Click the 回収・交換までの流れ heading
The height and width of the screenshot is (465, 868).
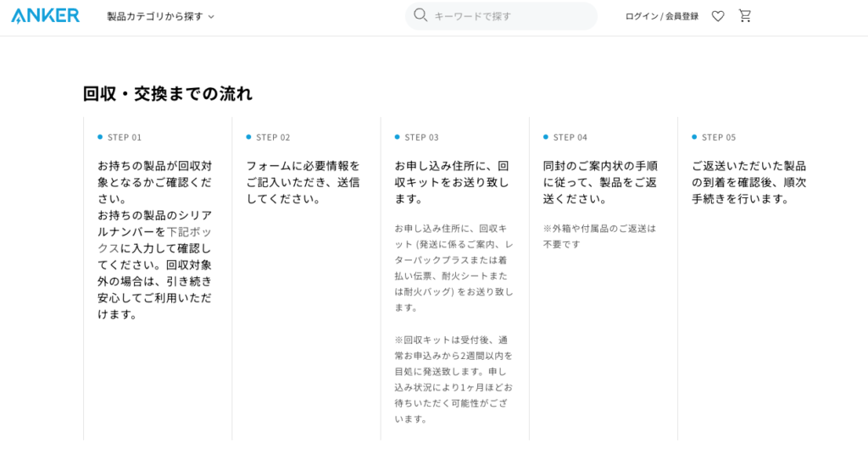pyautogui.click(x=168, y=94)
